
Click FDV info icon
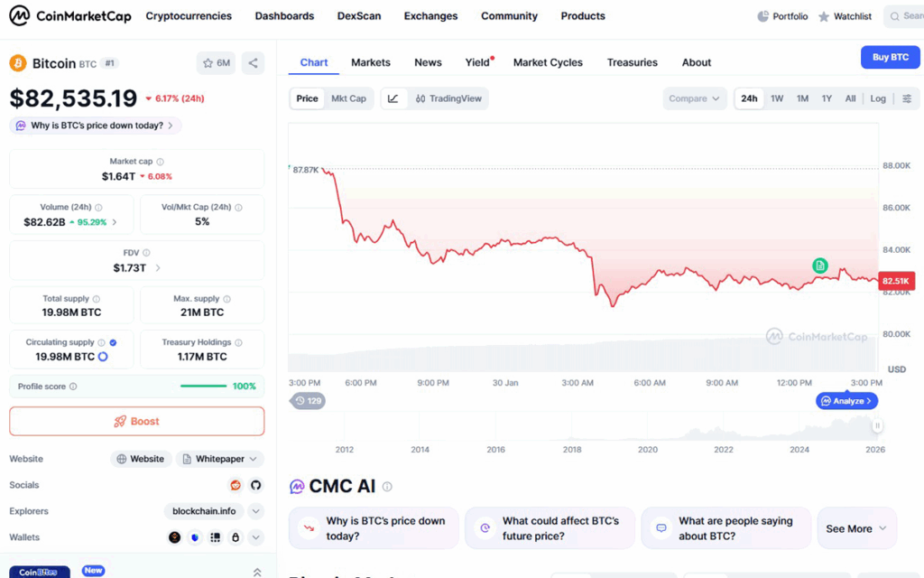147,253
